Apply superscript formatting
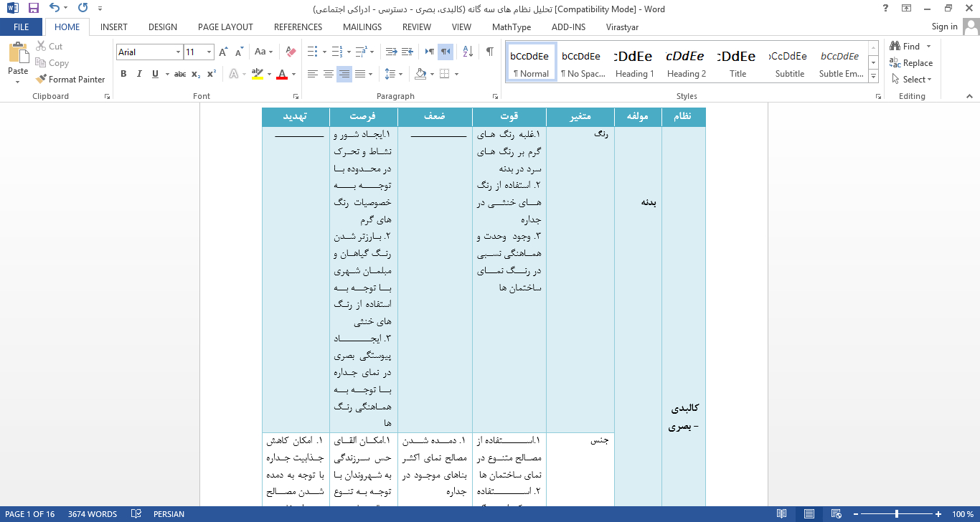The height and width of the screenshot is (522, 980). (210, 73)
